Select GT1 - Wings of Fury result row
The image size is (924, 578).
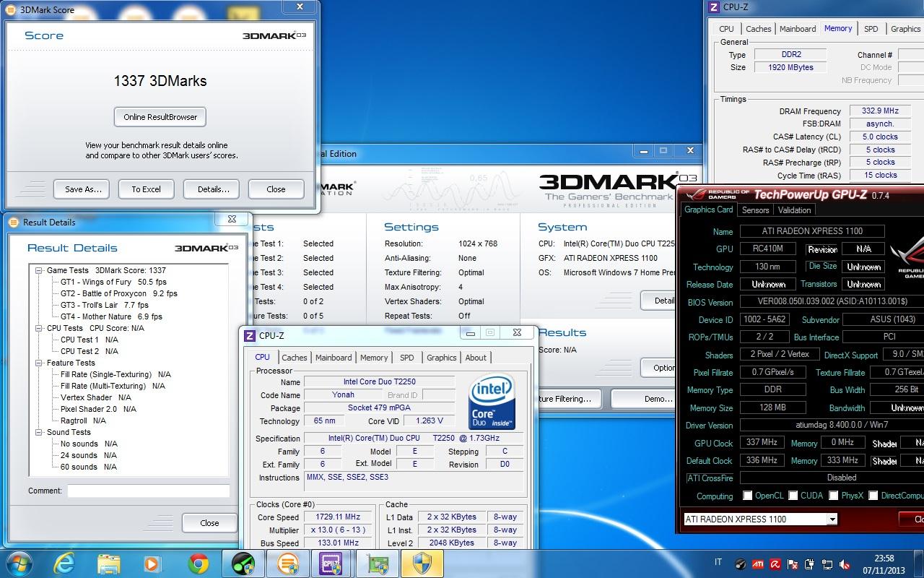point(113,282)
